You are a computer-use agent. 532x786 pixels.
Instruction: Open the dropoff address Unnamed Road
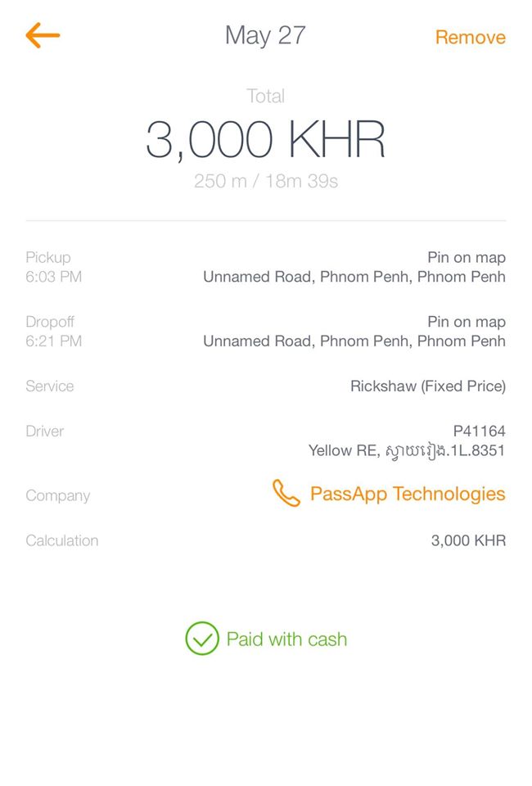coord(354,341)
